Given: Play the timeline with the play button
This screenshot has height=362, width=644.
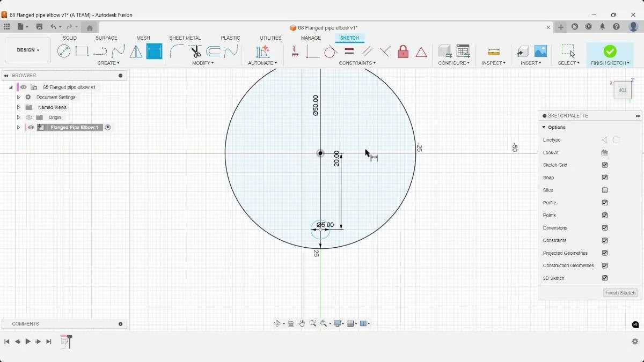Looking at the screenshot, I should 28,342.
